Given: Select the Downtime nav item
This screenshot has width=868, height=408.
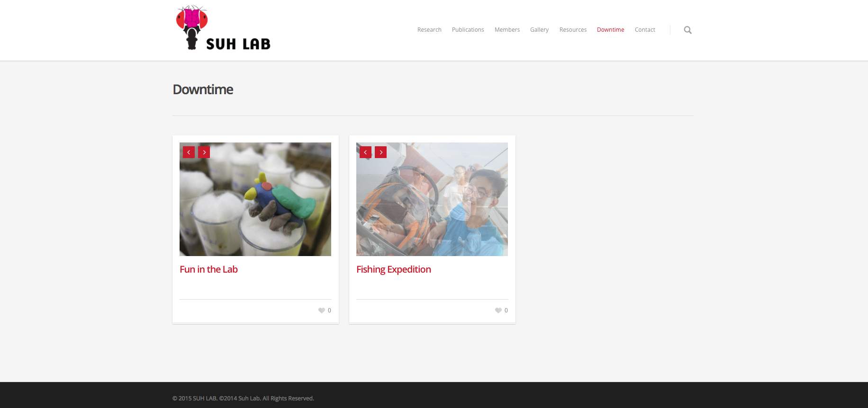Looking at the screenshot, I should pyautogui.click(x=610, y=30).
